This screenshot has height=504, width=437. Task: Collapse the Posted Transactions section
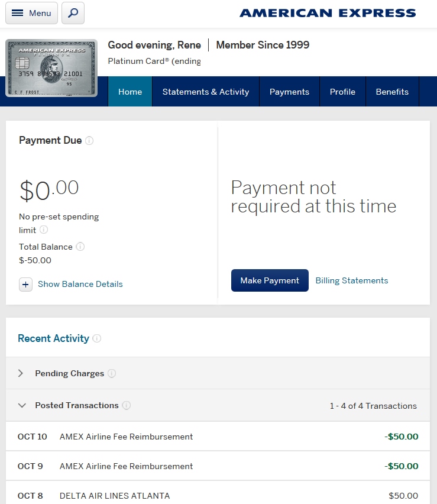click(x=22, y=406)
